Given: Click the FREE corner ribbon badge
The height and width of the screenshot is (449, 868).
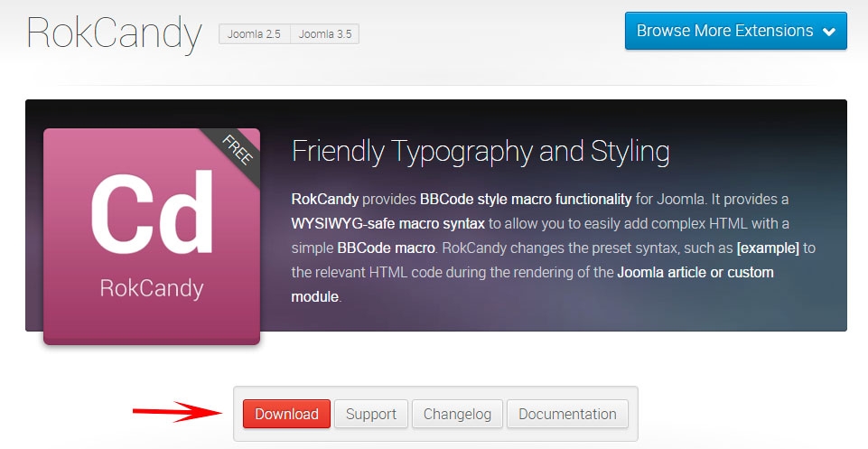Looking at the screenshot, I should (x=237, y=151).
